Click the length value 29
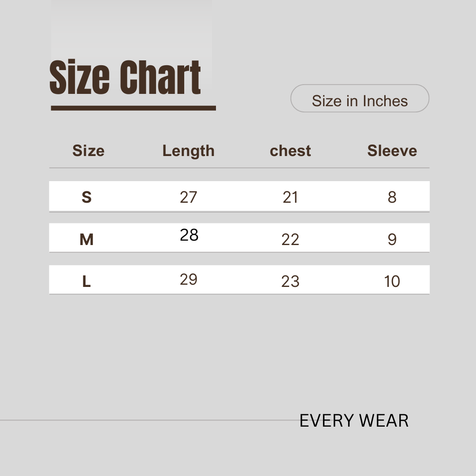This screenshot has height=476, width=476. click(x=189, y=279)
